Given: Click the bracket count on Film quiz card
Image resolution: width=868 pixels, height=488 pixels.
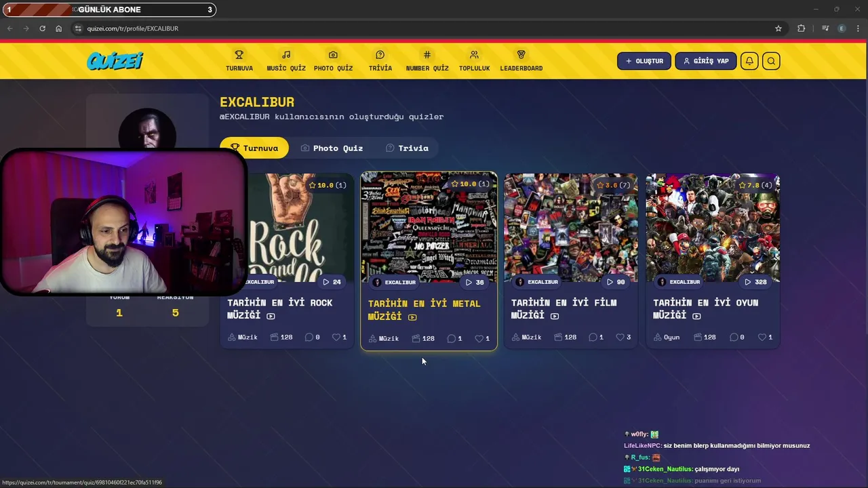Looking at the screenshot, I should (x=566, y=337).
